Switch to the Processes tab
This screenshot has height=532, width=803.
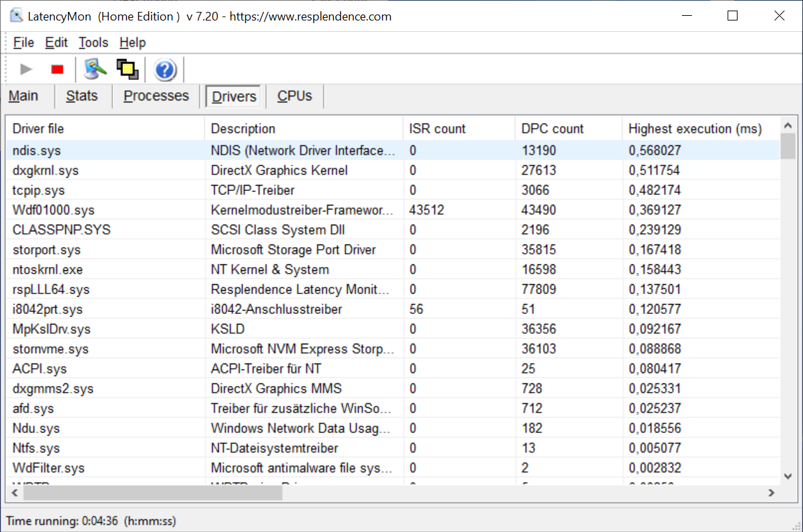click(156, 96)
